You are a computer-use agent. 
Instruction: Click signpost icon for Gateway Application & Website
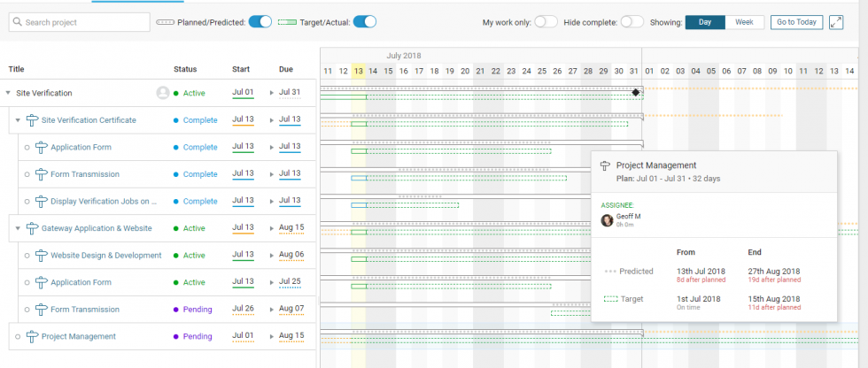(32, 228)
